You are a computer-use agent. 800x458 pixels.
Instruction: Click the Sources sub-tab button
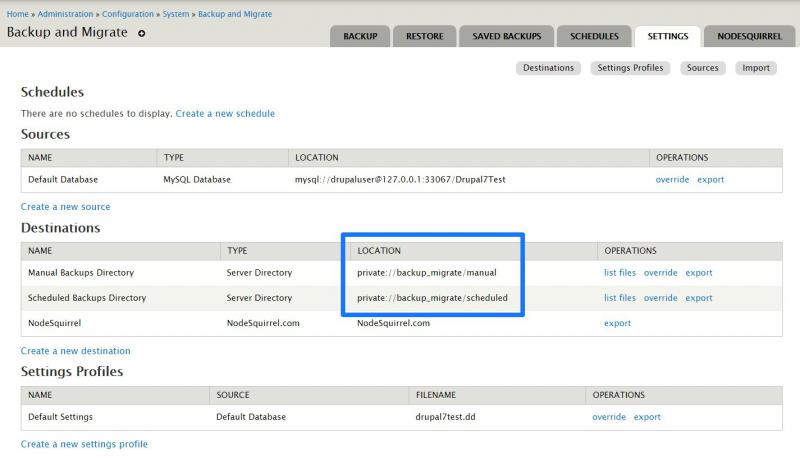coord(703,68)
